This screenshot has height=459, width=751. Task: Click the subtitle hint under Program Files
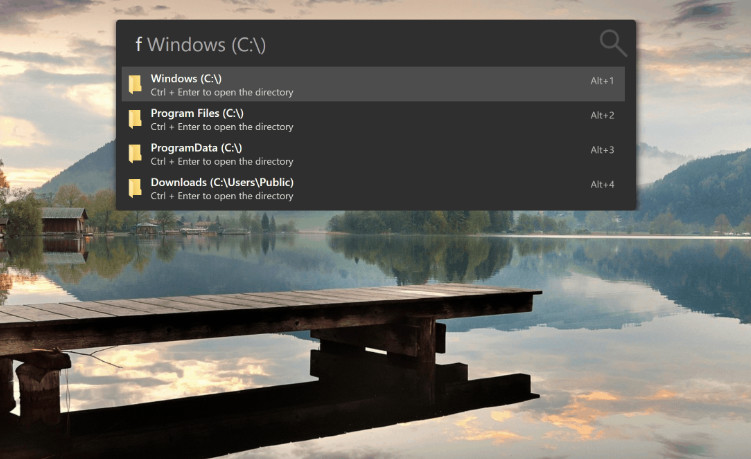(222, 127)
